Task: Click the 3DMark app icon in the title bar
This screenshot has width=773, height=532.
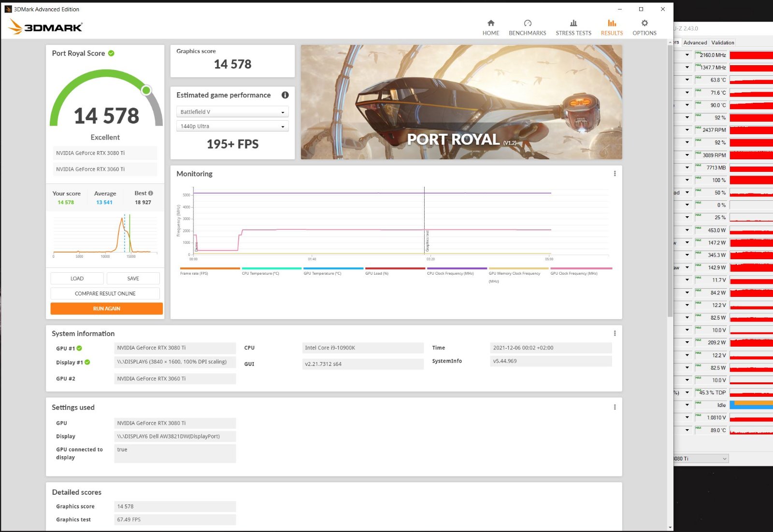Action: click(x=8, y=9)
